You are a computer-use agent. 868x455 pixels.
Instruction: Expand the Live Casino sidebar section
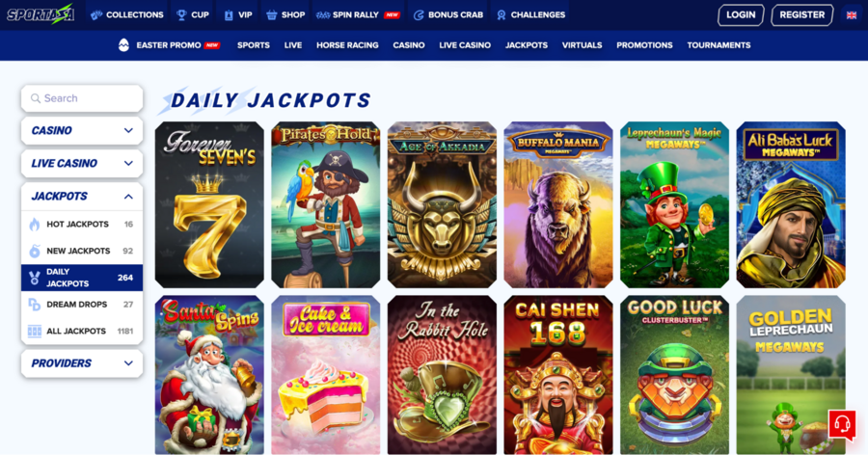[82, 163]
